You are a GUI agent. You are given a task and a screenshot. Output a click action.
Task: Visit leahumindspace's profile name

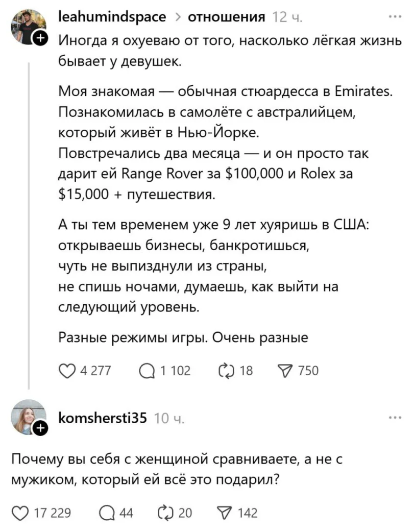[113, 16]
